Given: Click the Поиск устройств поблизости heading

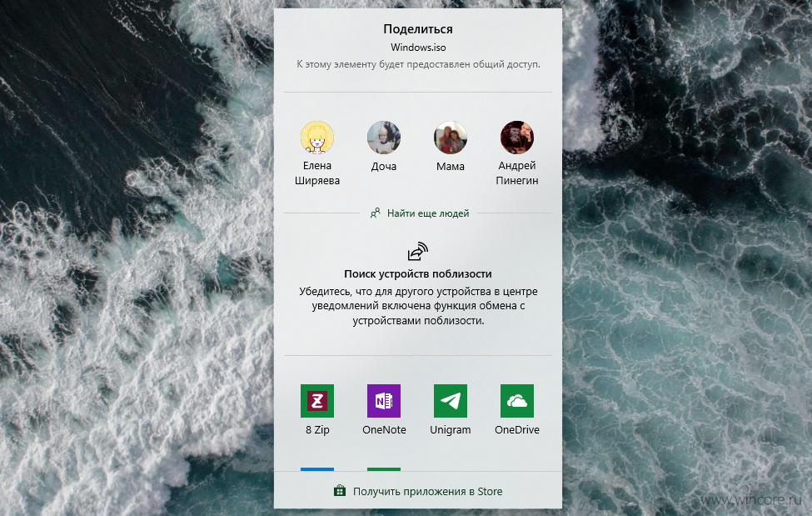Looking at the screenshot, I should (418, 273).
